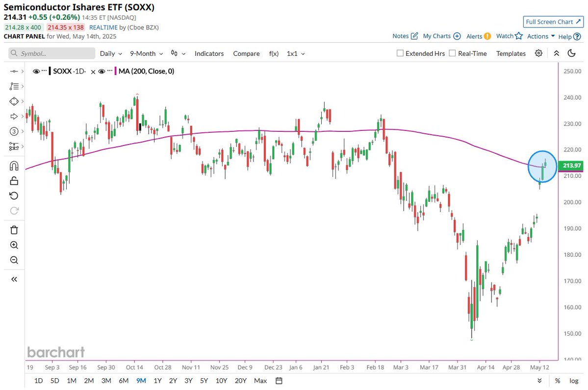Click the unlock drawings padlock icon

(x=14, y=181)
